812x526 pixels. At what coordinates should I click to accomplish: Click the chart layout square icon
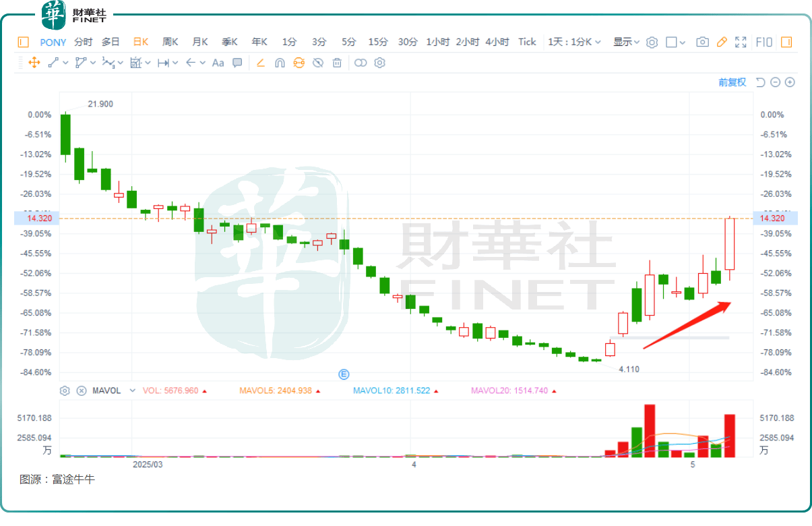pyautogui.click(x=671, y=42)
